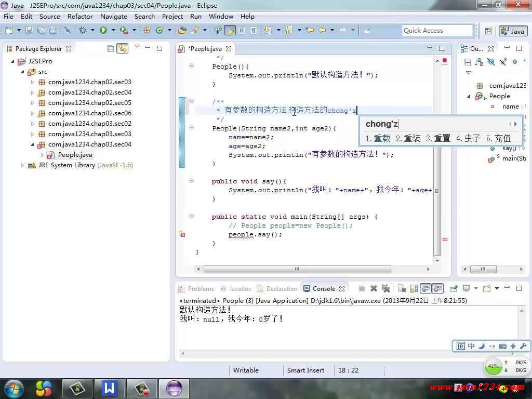532x399 pixels.
Task: Open the Refactor menu
Action: coord(80,16)
